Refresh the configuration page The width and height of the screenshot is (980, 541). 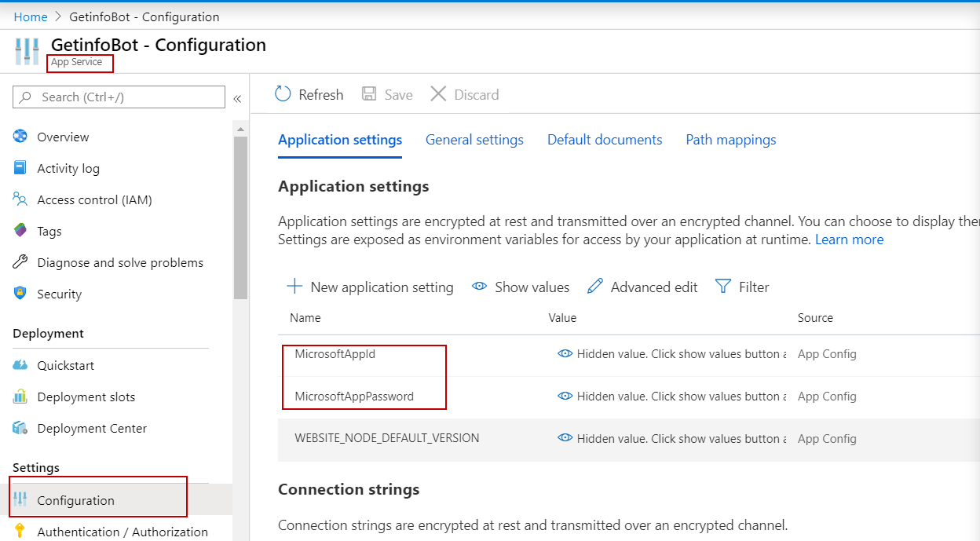click(x=309, y=94)
